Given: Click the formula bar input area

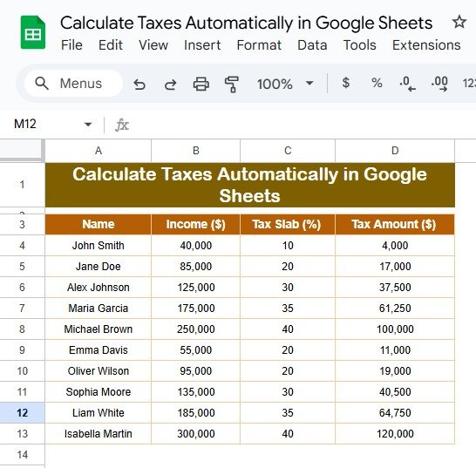Looking at the screenshot, I should [303, 125].
